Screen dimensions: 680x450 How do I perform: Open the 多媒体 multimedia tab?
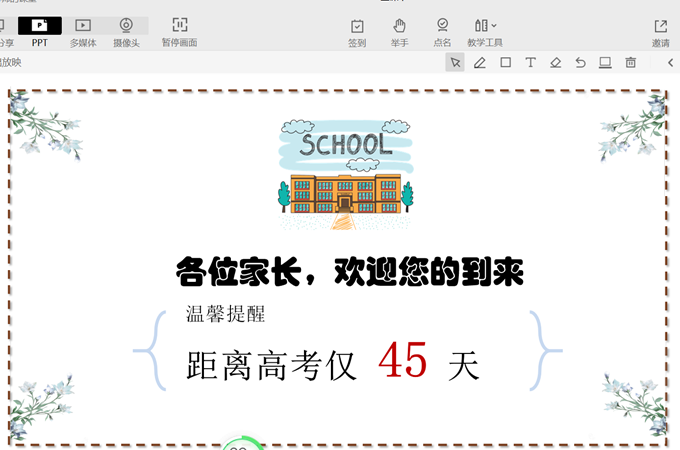(83, 30)
